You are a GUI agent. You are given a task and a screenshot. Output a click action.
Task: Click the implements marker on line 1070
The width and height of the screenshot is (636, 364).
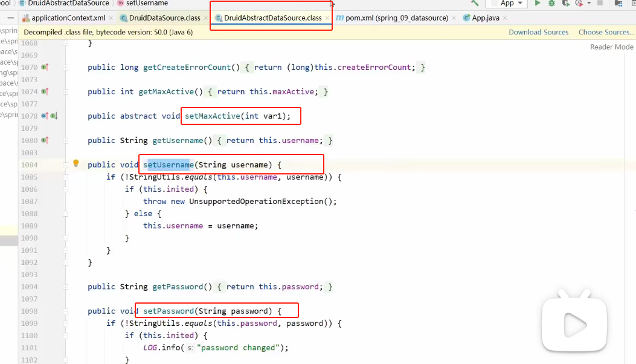tap(45, 67)
